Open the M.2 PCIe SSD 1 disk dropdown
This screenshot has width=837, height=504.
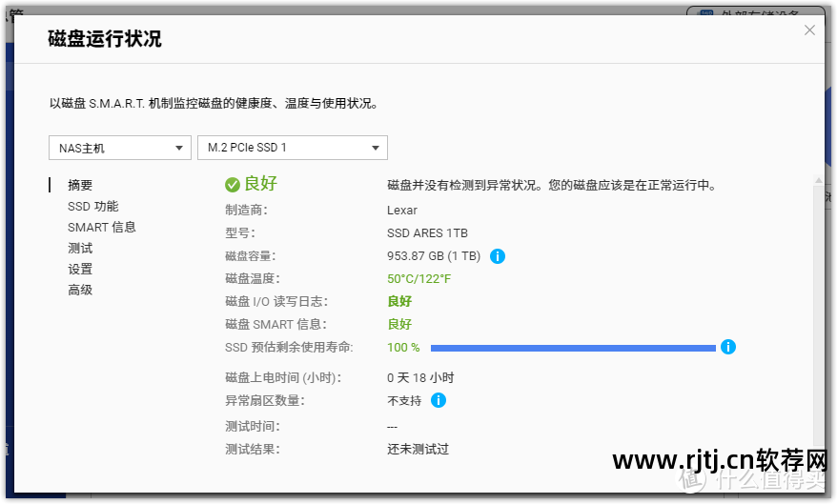click(292, 148)
